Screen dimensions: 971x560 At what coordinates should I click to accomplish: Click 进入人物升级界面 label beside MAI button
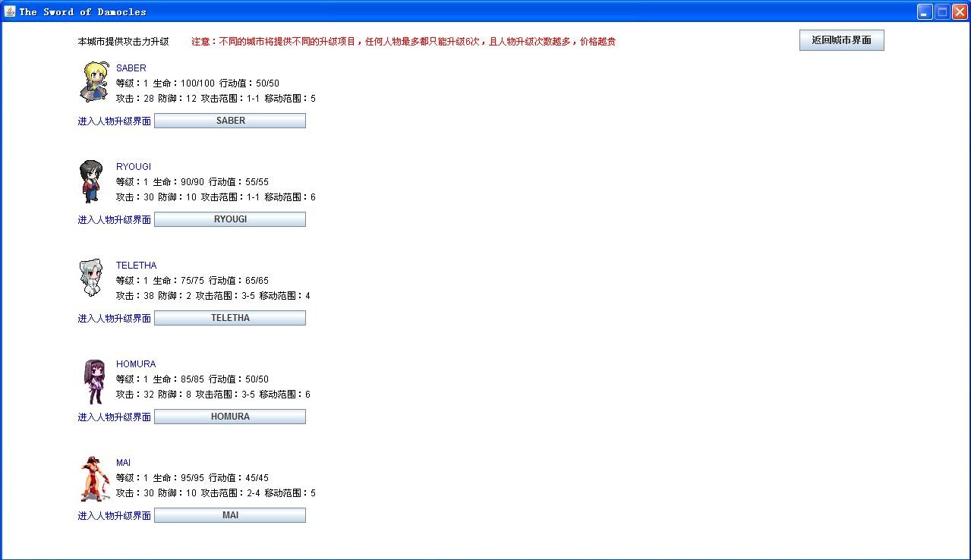(114, 516)
